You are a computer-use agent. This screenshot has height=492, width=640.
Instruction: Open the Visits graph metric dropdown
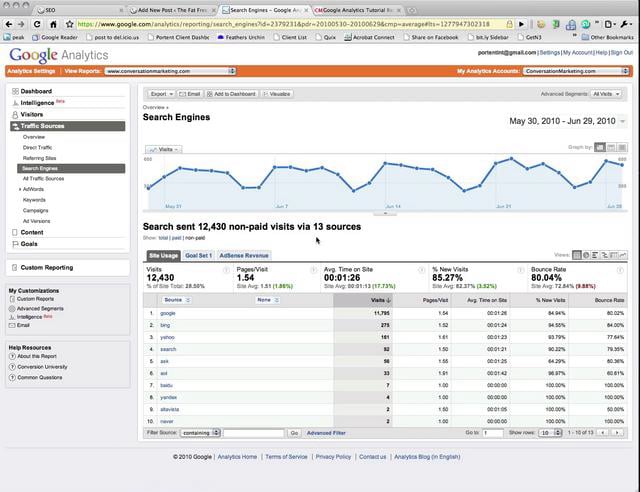pyautogui.click(x=164, y=149)
